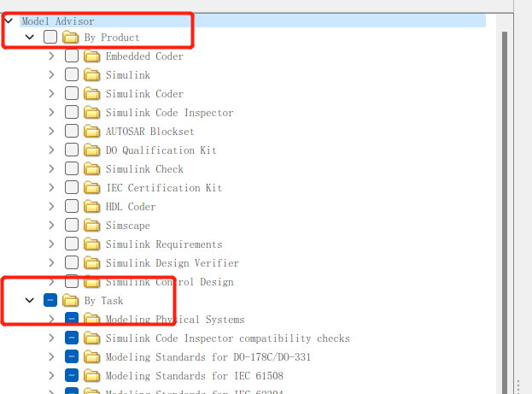Collapse the By Product tree node

30,37
